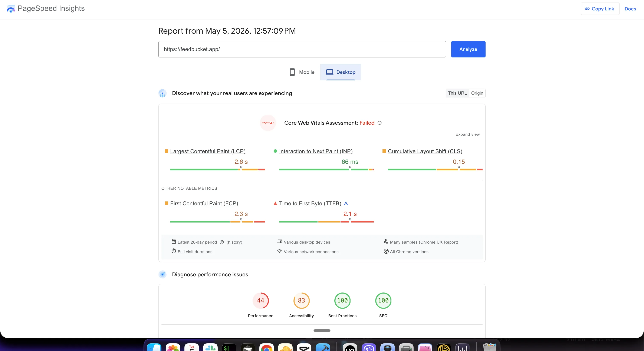644x351 pixels.
Task: Click the help icon beside Failed assessment
Action: pyautogui.click(x=379, y=123)
